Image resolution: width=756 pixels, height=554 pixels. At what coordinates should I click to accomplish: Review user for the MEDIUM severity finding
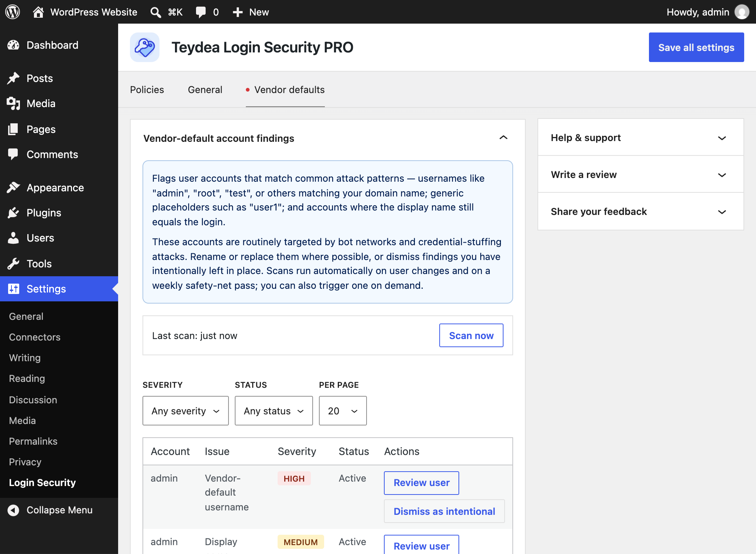422,545
